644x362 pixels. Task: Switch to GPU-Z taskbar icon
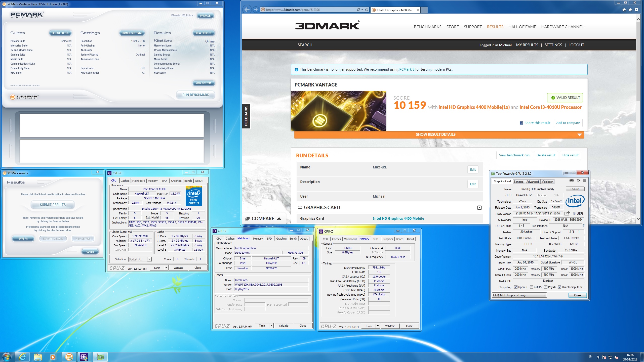point(100,357)
